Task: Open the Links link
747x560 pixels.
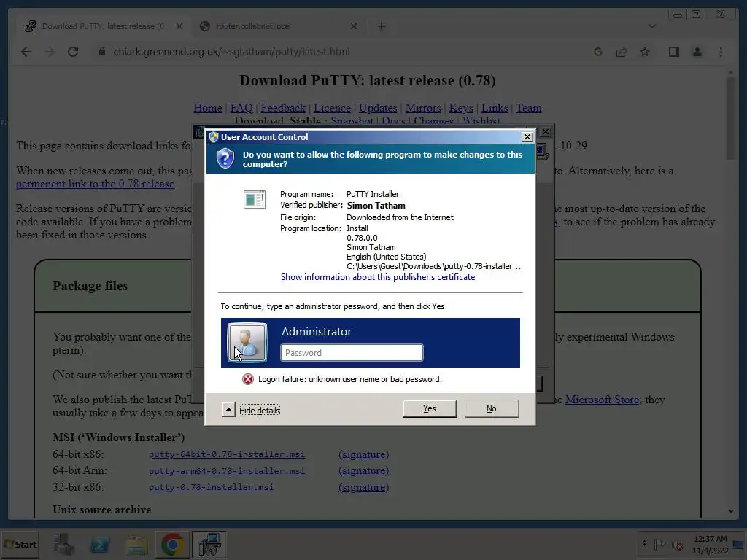Action: (x=495, y=108)
